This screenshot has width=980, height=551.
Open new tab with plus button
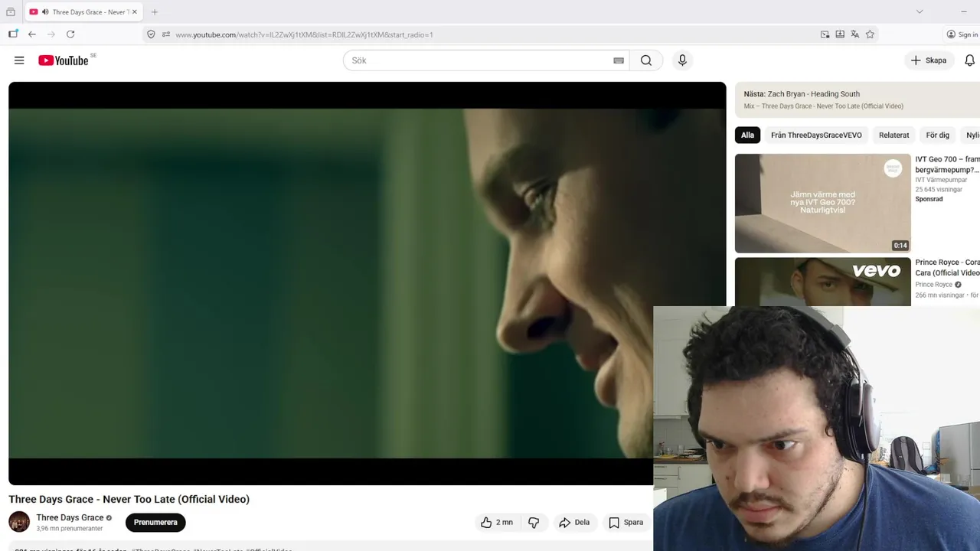click(155, 11)
